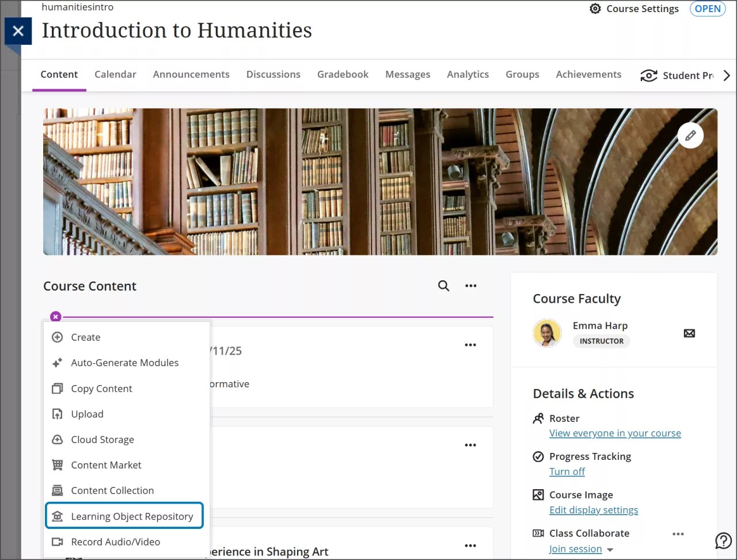The height and width of the screenshot is (560, 737).
Task: Close the content insert menu with the X
Action: [55, 316]
